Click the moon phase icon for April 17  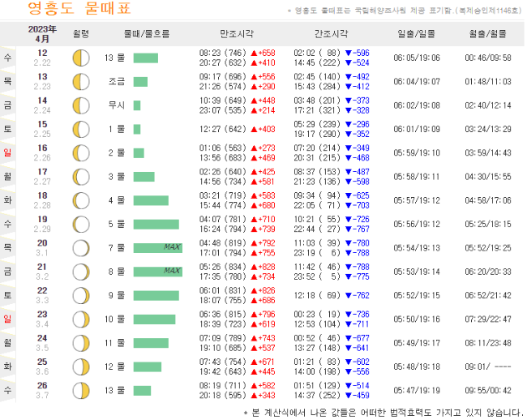[x=81, y=177]
